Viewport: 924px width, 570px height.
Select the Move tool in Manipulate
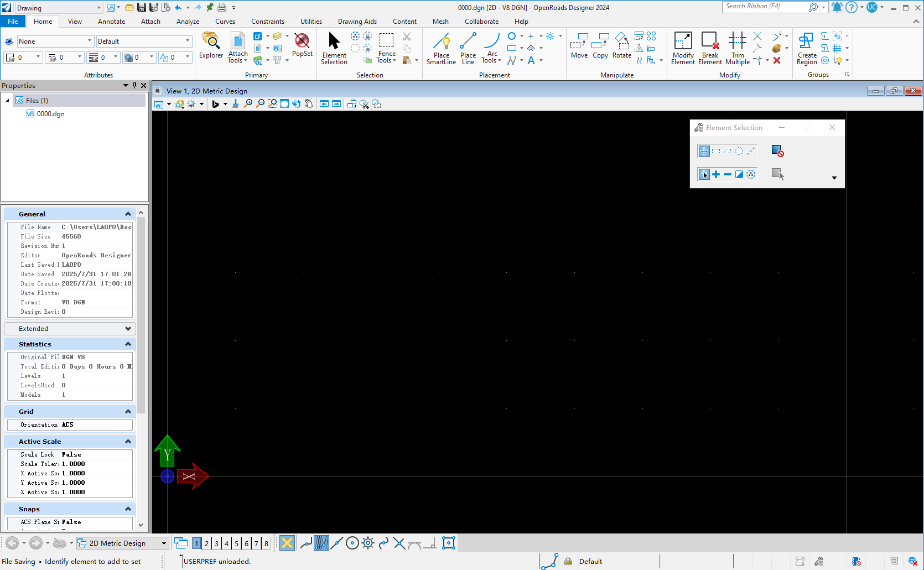pos(579,45)
